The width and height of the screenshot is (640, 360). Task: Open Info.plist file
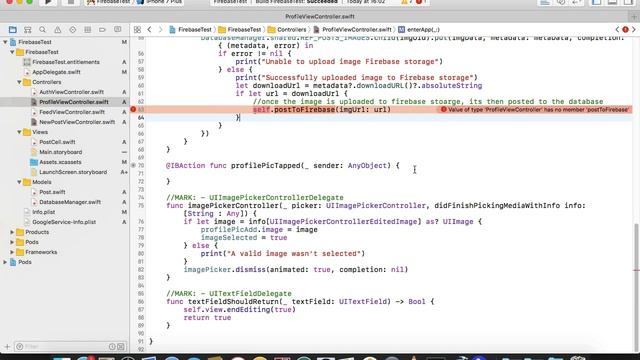43,212
